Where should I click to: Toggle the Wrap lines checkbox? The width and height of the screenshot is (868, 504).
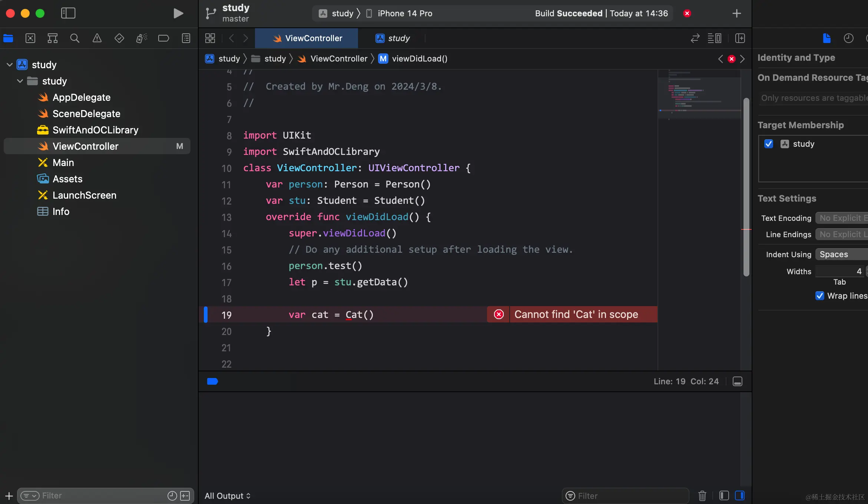[820, 296]
